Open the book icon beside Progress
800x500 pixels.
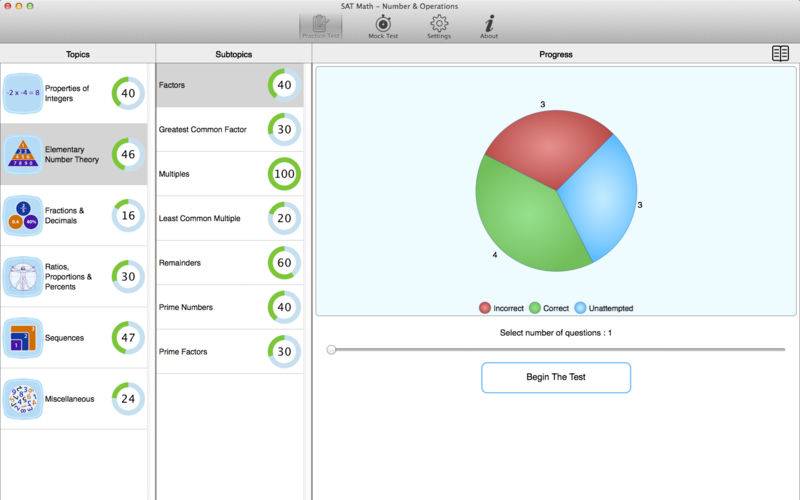[x=780, y=54]
